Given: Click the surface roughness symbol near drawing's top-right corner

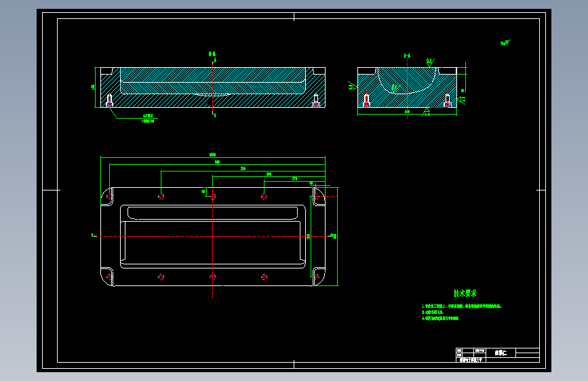Looking at the screenshot, I should pos(505,43).
